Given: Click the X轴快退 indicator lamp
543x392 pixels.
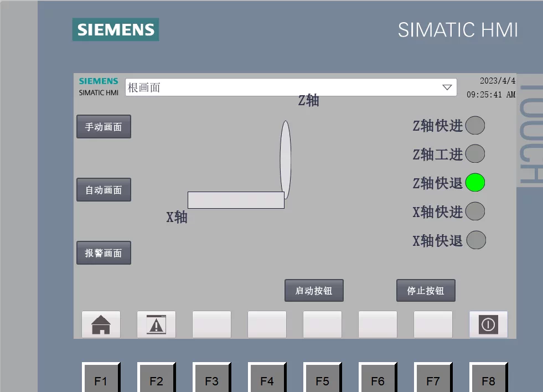Looking at the screenshot, I should (475, 240).
